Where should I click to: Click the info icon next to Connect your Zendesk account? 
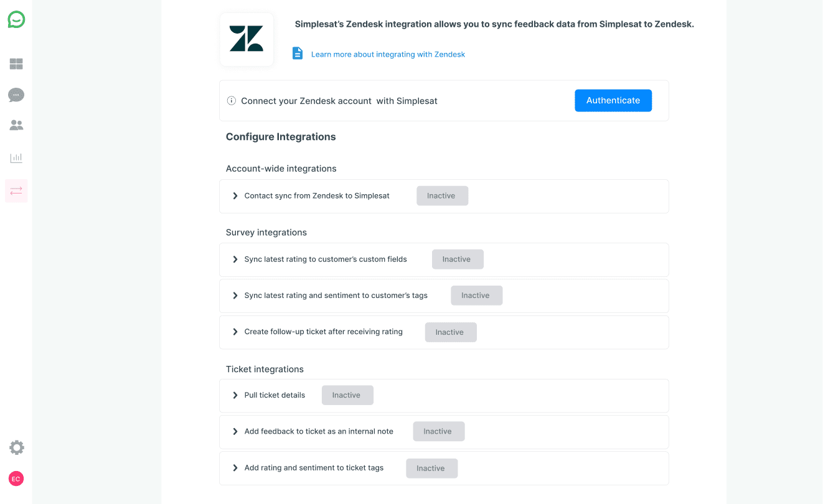coord(231,100)
